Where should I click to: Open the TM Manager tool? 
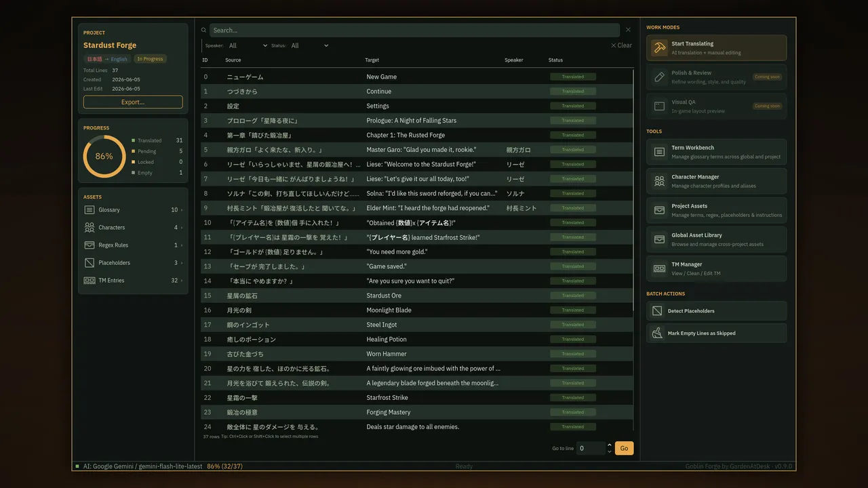click(x=717, y=268)
